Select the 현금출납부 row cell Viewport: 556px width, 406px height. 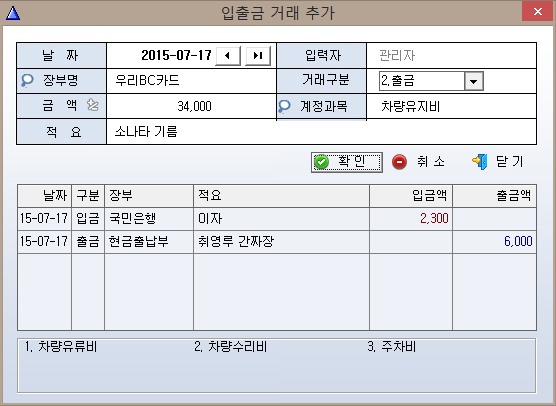click(x=149, y=242)
